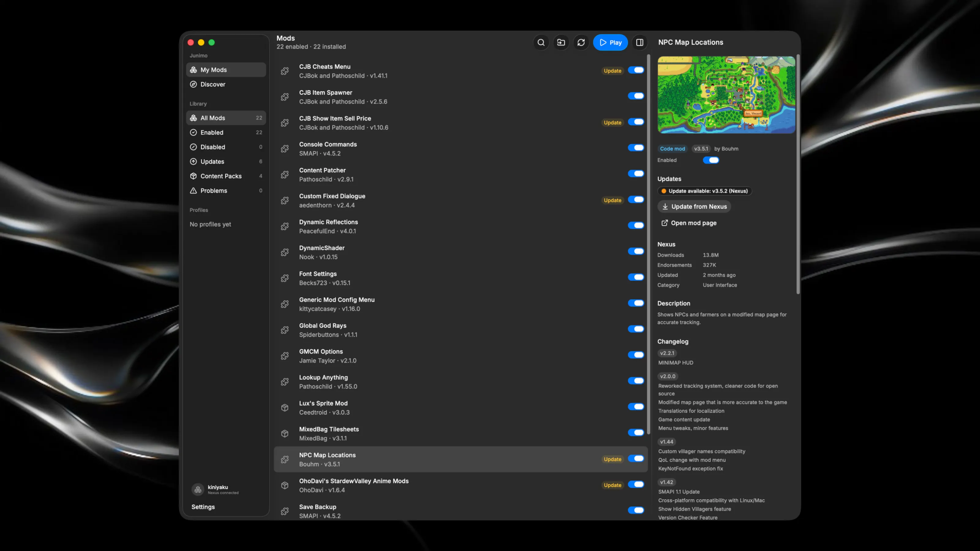The height and width of the screenshot is (551, 980).
Task: Show Disabled mods list
Action: click(226, 147)
